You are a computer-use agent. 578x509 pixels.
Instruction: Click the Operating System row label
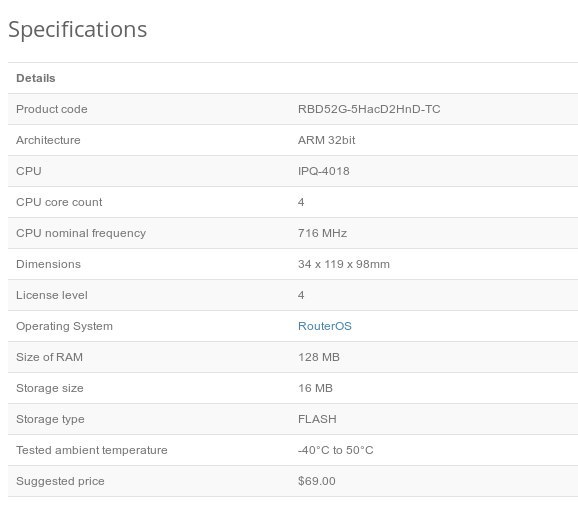(x=65, y=326)
